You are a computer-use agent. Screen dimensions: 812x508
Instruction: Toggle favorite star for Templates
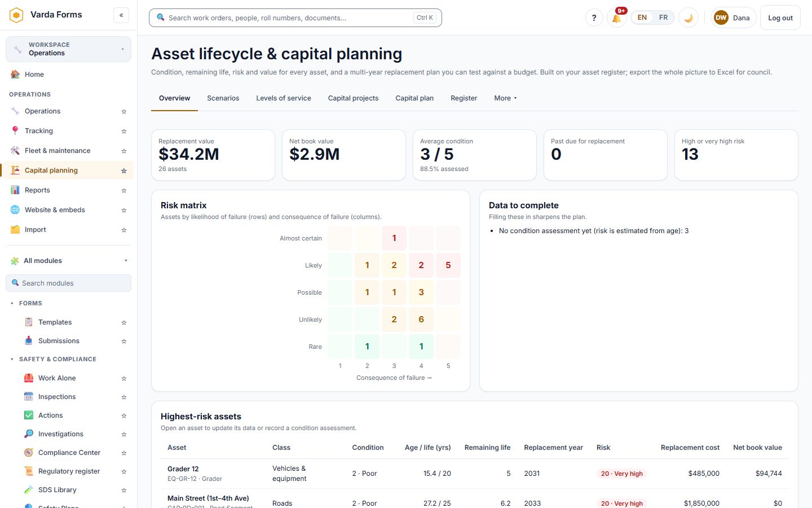click(124, 322)
